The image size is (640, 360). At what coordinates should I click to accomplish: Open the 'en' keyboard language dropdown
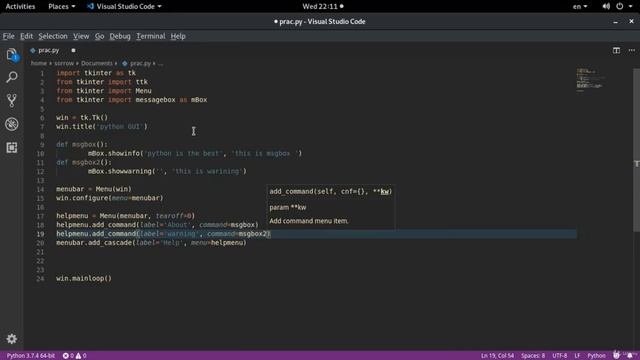pos(580,6)
